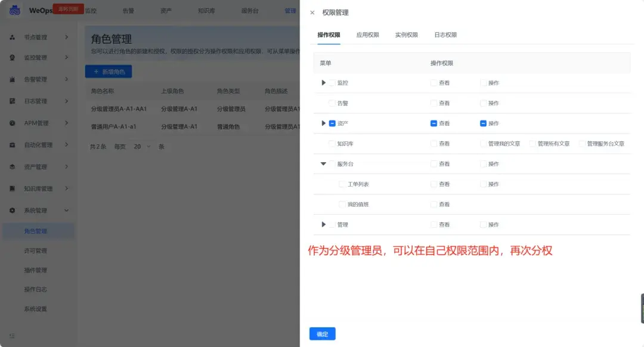Toggle 查看 checkbox in 资产 row
Screen dimensions: 644x347
[x=434, y=123]
